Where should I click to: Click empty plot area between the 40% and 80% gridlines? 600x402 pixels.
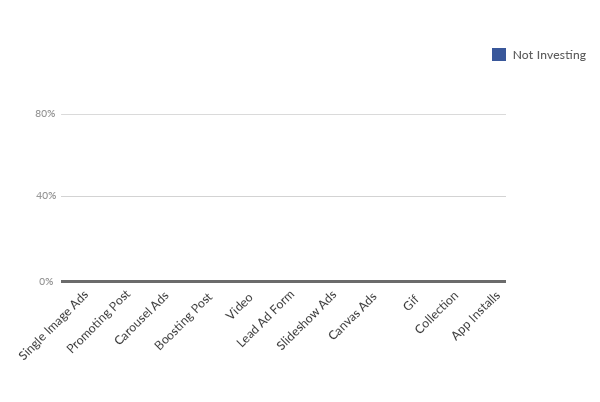tap(283, 155)
